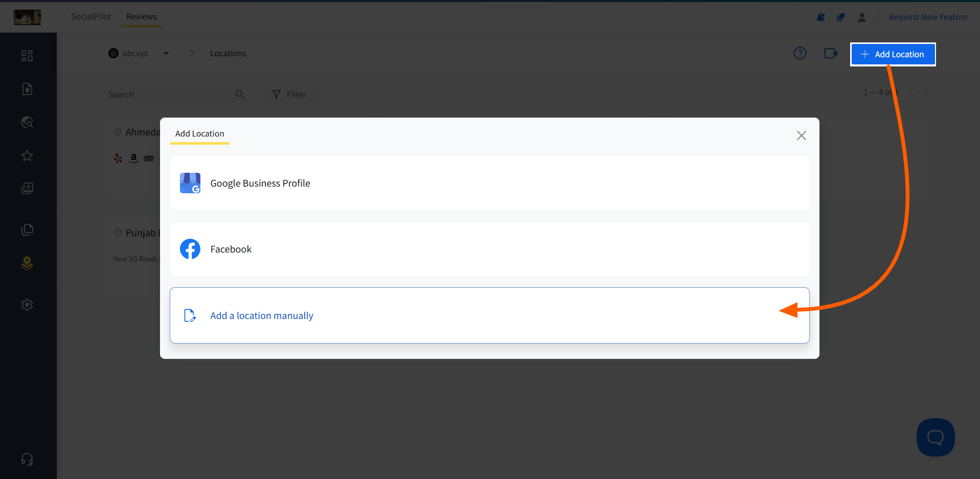Open the Filter options

point(289,95)
